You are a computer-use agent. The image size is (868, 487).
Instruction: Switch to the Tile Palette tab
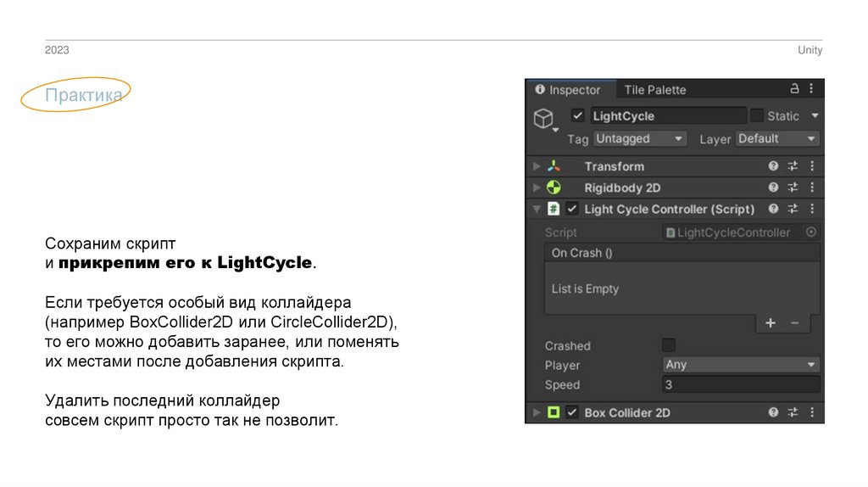pos(654,90)
